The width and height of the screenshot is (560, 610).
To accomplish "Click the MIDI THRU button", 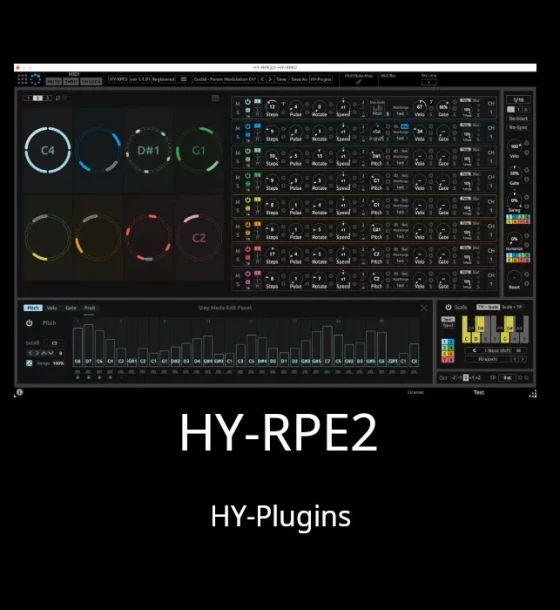I will coord(70,82).
